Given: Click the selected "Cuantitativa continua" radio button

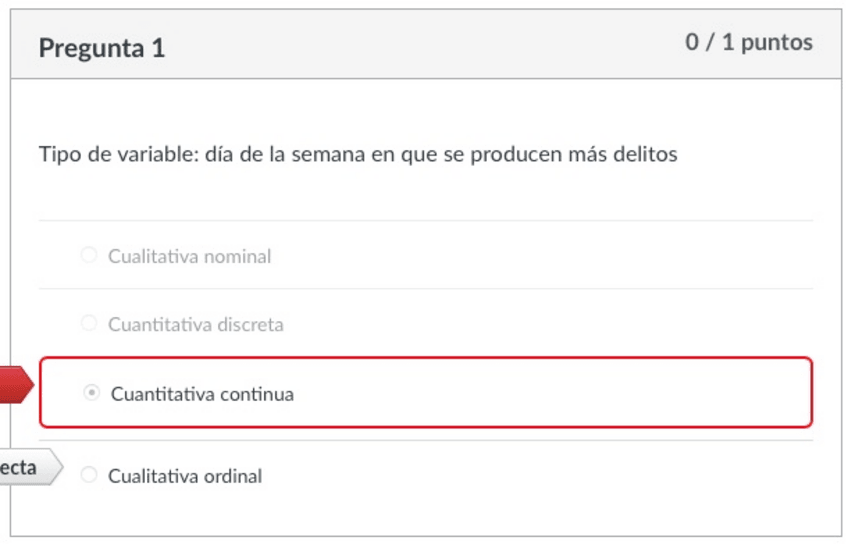Looking at the screenshot, I should [x=91, y=393].
